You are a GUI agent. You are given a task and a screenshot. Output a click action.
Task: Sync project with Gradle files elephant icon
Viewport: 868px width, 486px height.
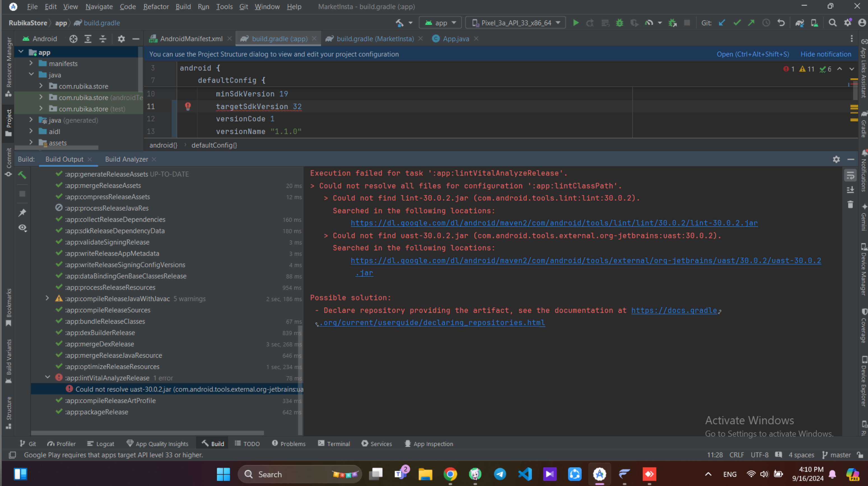[800, 23]
